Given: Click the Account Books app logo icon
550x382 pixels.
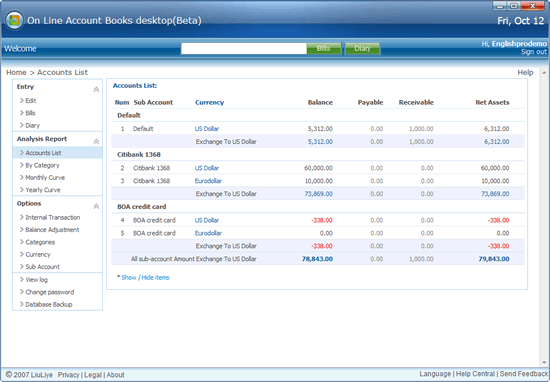Looking at the screenshot, I should (14, 20).
